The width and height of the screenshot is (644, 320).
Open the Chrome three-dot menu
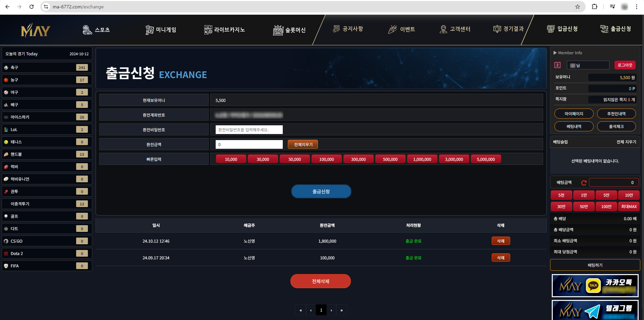[637, 7]
